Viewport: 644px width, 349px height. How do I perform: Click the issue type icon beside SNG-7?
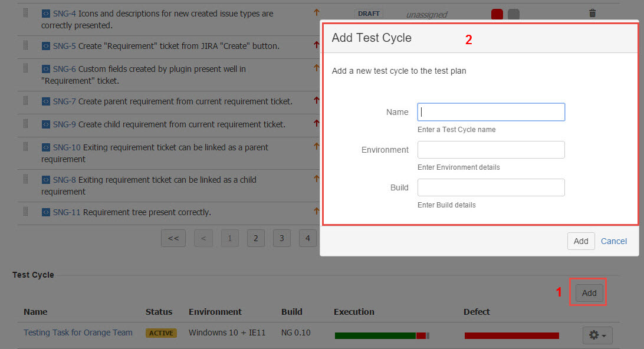pyautogui.click(x=46, y=101)
